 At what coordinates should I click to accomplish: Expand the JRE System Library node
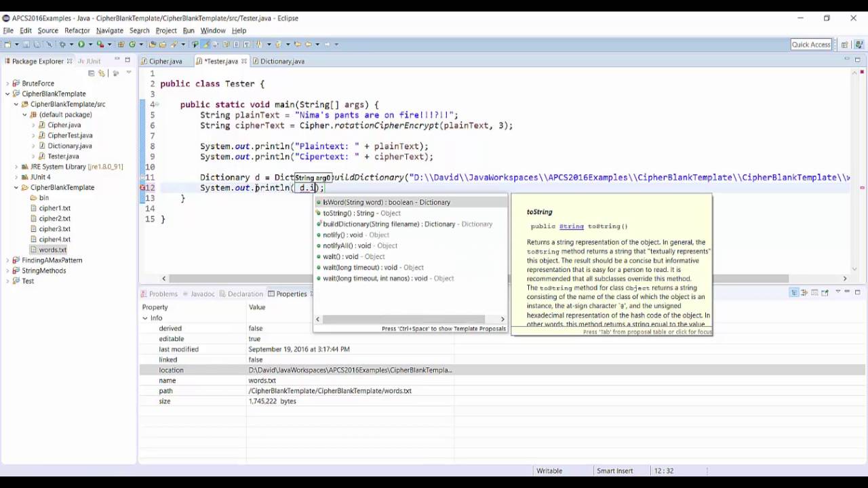click(x=16, y=167)
